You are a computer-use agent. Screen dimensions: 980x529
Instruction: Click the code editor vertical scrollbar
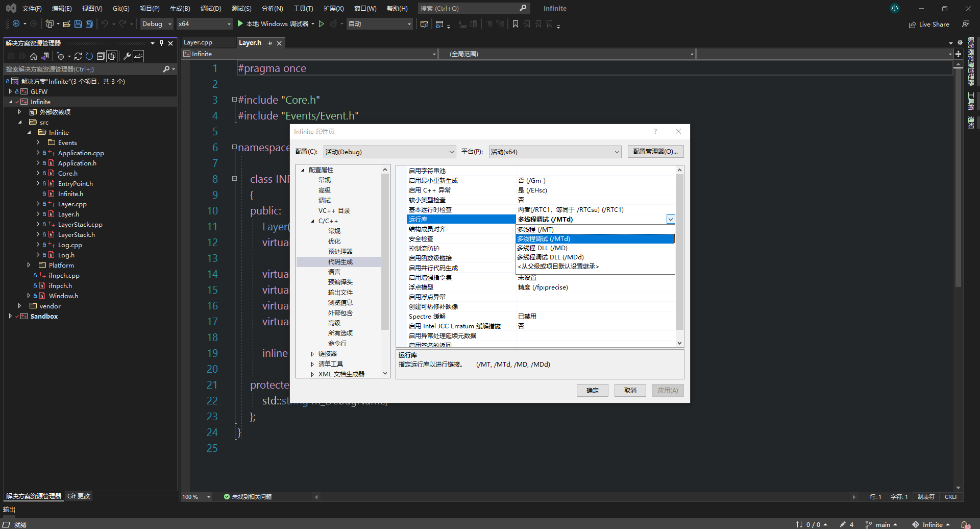pos(958,179)
